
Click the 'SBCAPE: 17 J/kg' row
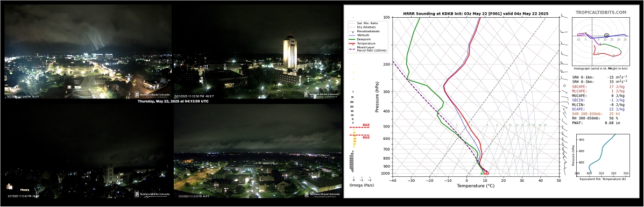pos(598,87)
